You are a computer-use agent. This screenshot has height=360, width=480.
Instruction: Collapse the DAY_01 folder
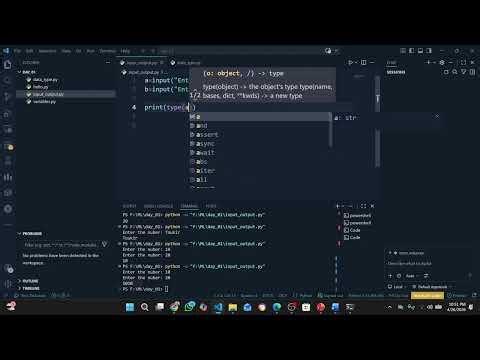pyautogui.click(x=19, y=72)
